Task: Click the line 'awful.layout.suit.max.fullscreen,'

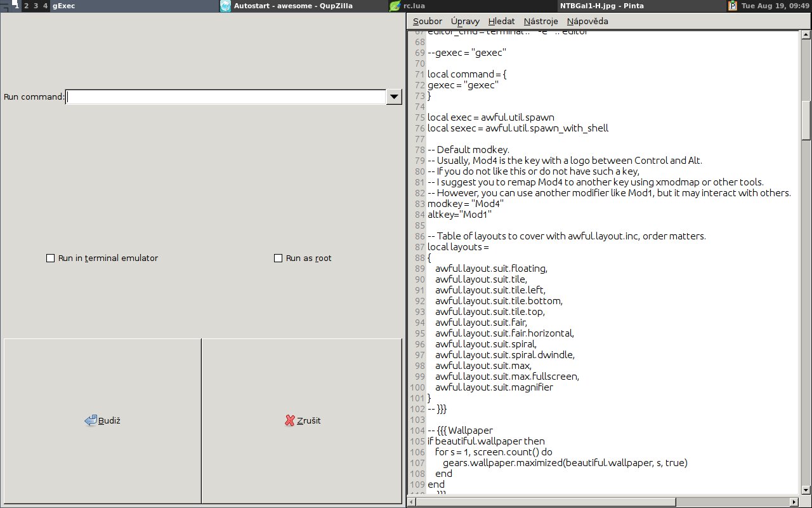Action: point(507,377)
